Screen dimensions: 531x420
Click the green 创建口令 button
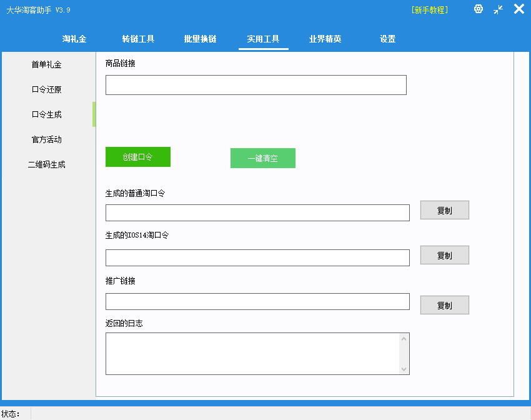point(138,157)
